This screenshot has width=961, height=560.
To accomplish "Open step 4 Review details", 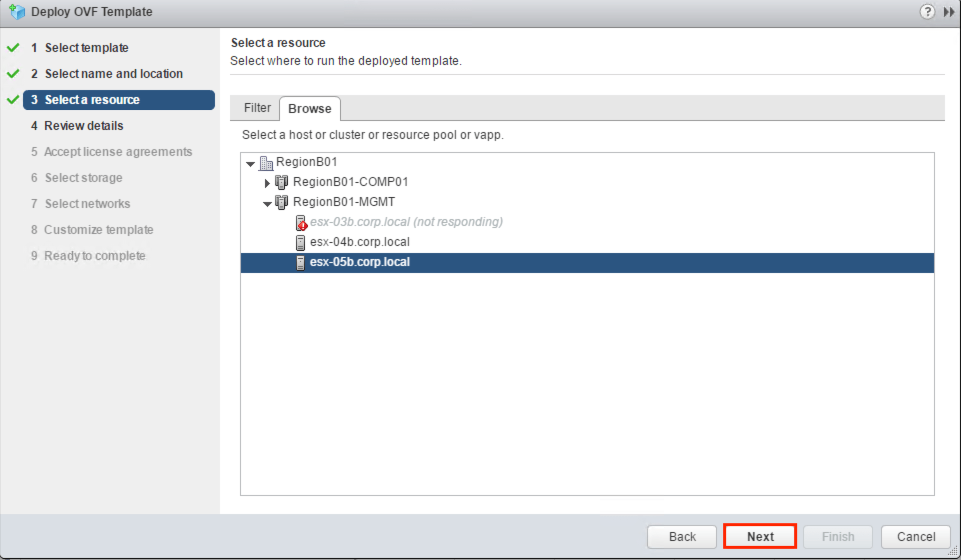I will [83, 125].
